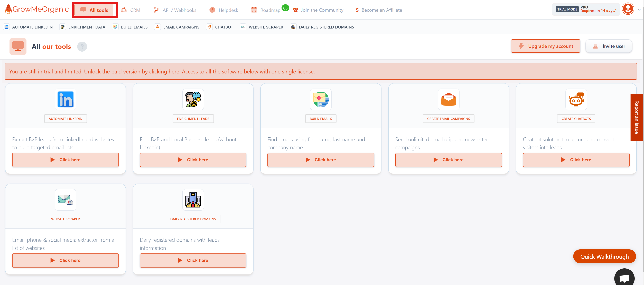This screenshot has width=644, height=285.
Task: Open Roadmap with 65 badge
Action: tap(270, 10)
